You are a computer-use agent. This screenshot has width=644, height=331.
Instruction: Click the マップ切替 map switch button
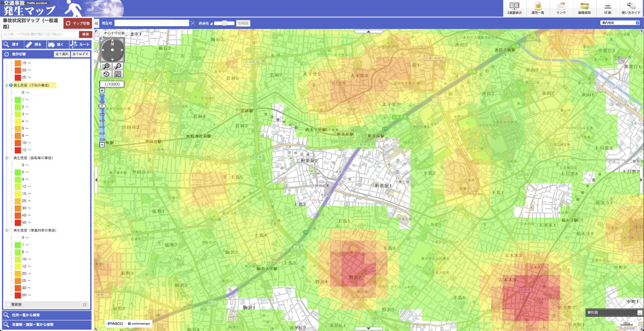78,23
